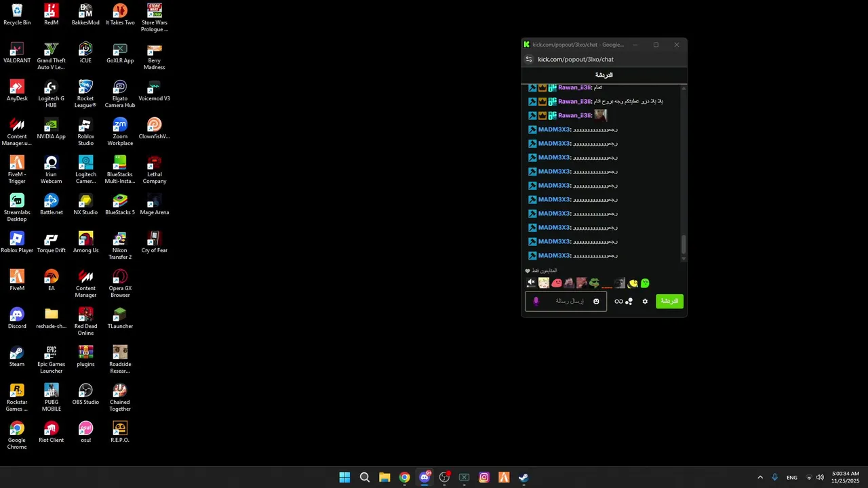
Task: Open taskbar Search
Action: click(365, 477)
